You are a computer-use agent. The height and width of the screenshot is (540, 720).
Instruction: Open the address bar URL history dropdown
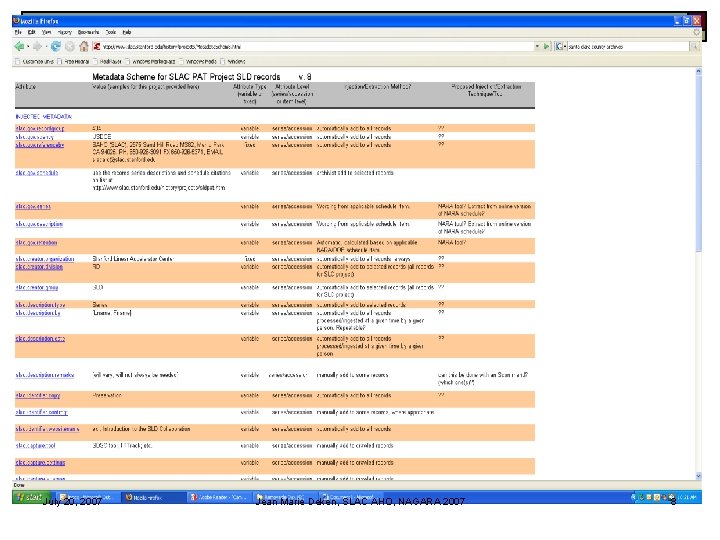[x=537, y=46]
